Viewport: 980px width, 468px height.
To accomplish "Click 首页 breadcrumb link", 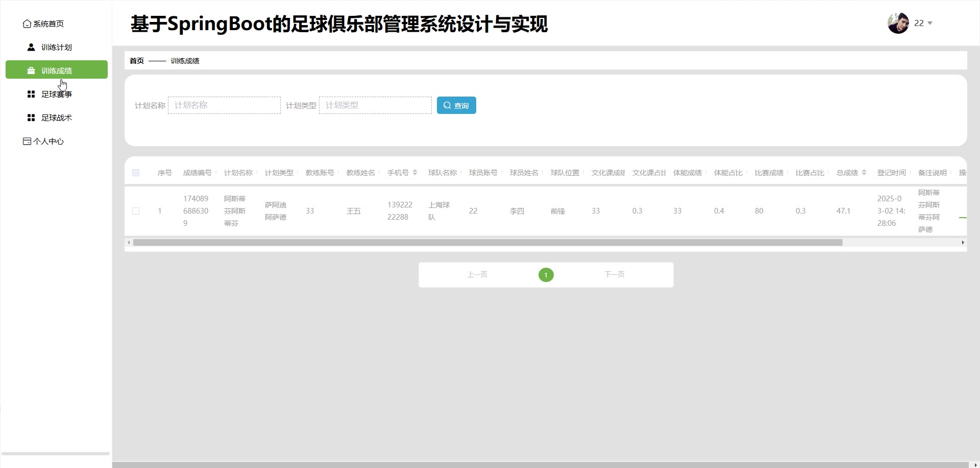I will [x=137, y=61].
